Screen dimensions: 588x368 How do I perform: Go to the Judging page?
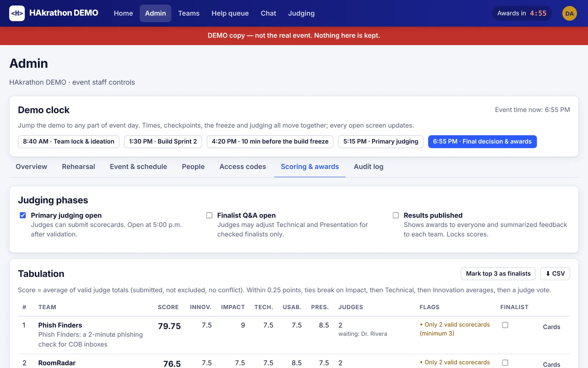301,13
